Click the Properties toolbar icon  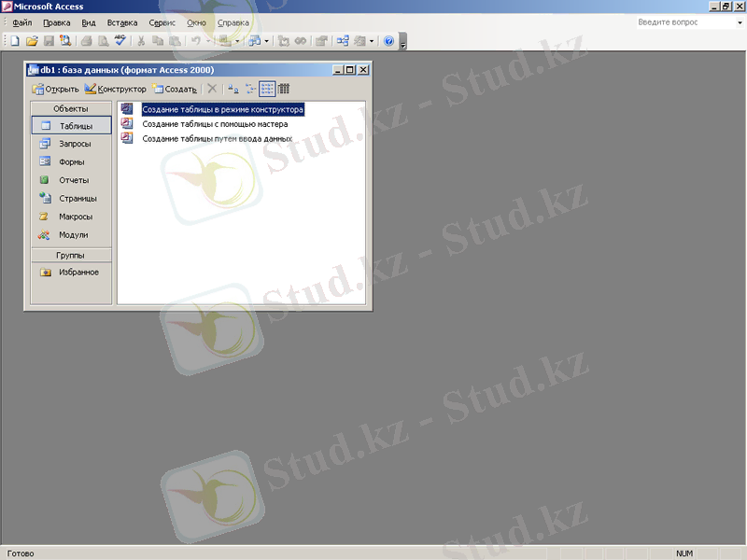321,41
